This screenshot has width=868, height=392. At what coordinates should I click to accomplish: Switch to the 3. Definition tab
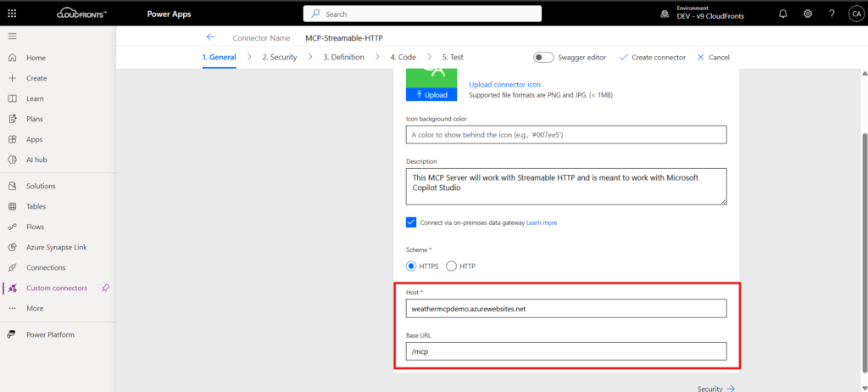click(344, 57)
